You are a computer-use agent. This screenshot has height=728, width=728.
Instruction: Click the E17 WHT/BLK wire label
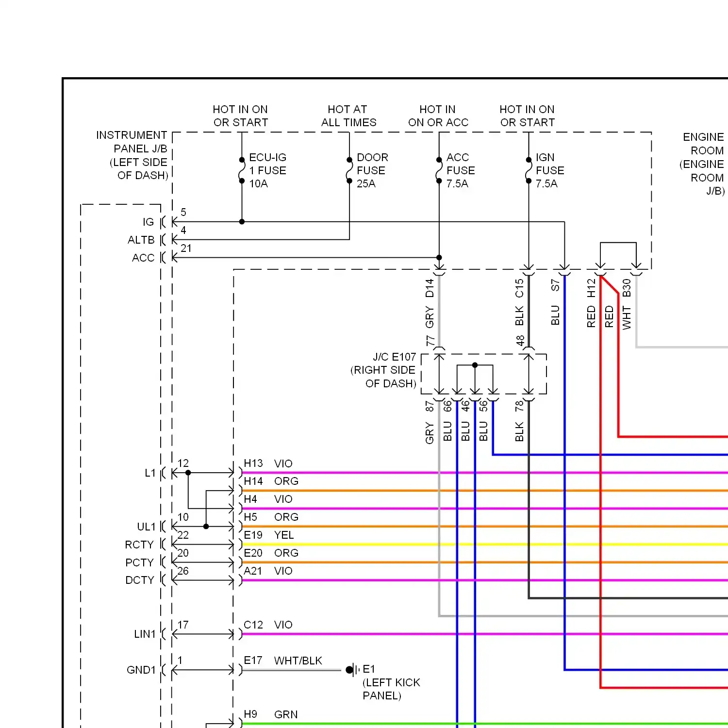tap(283, 661)
